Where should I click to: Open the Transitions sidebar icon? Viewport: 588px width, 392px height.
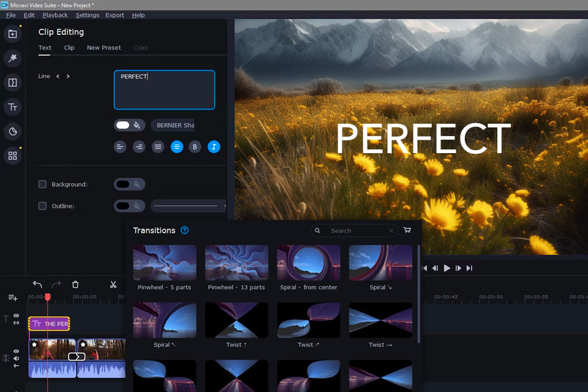12,83
